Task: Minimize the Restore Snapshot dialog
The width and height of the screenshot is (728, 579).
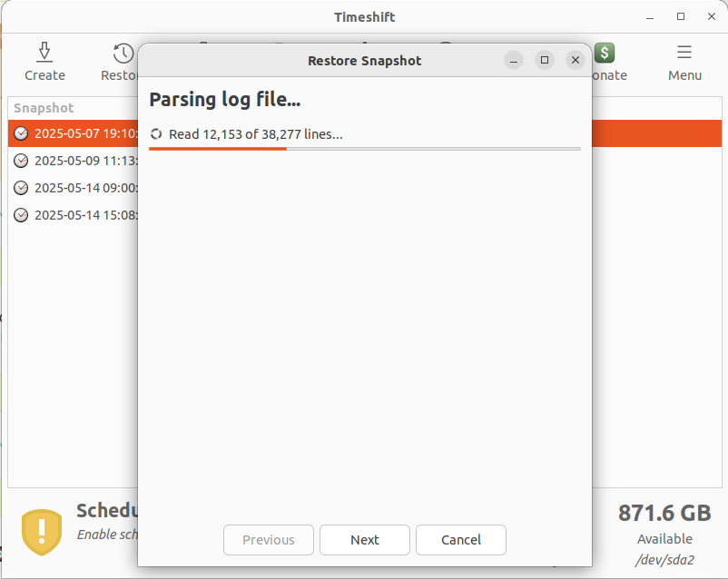Action: 514,60
